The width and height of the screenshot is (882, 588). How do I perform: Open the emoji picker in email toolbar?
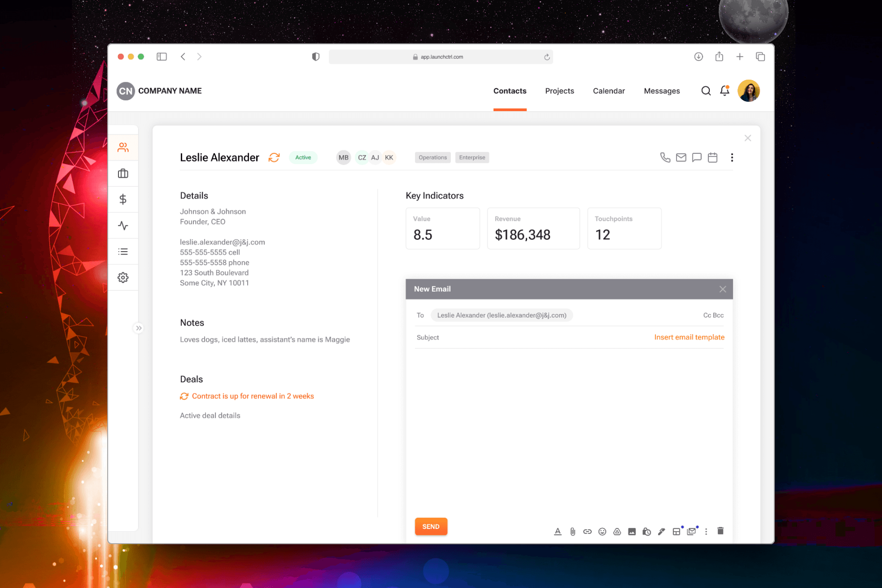602,531
